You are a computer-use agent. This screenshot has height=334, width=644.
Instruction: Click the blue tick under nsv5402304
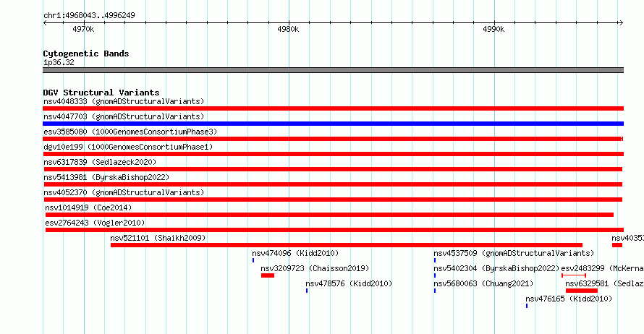(435, 275)
